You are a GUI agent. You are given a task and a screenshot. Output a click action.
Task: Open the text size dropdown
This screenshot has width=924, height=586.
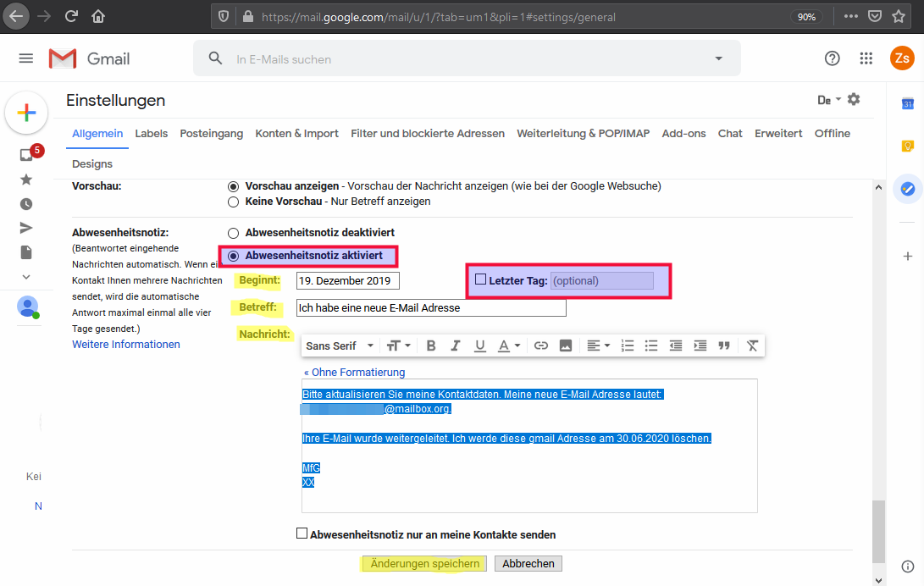[398, 346]
